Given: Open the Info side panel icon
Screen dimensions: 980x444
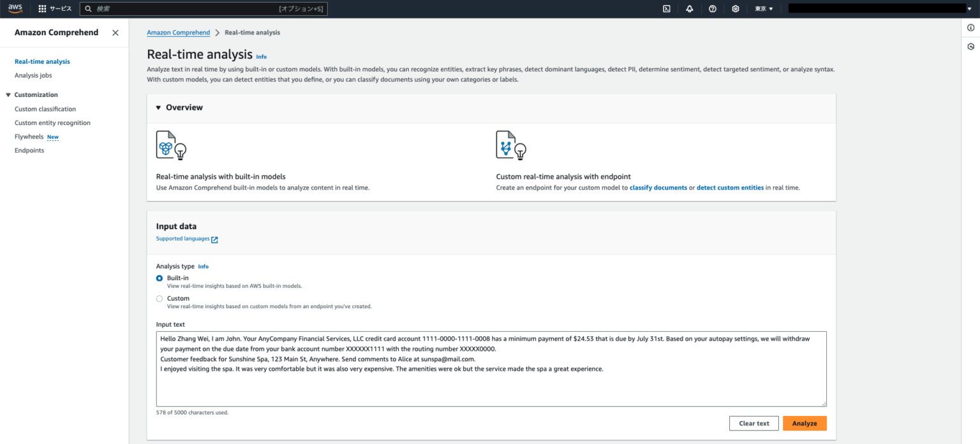Looking at the screenshot, I should click(x=970, y=27).
